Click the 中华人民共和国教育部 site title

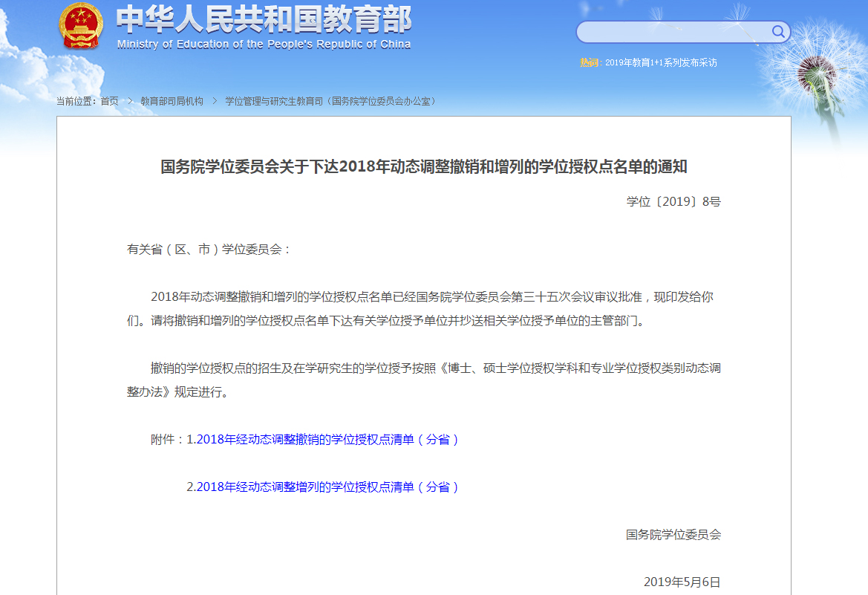[x=264, y=20]
